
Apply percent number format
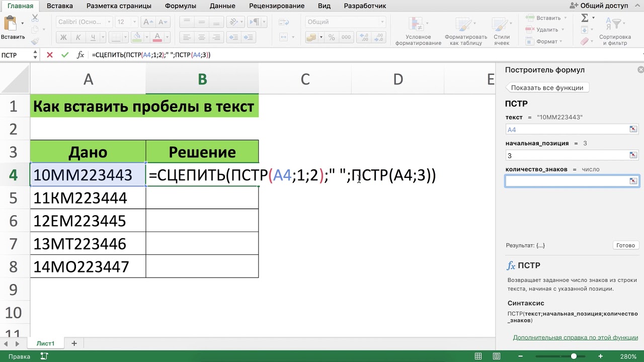tap(332, 37)
